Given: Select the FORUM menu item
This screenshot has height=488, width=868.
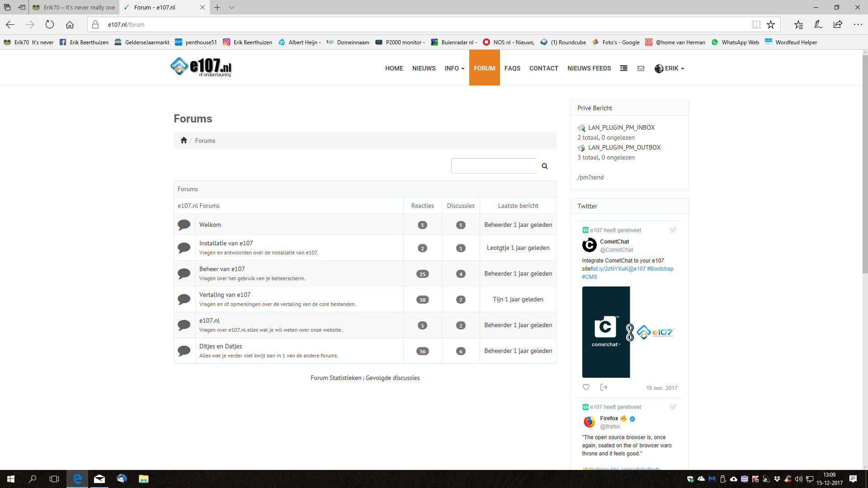Looking at the screenshot, I should [485, 68].
